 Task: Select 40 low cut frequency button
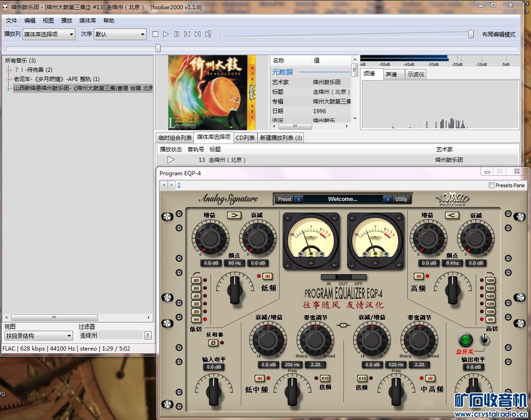196,296
